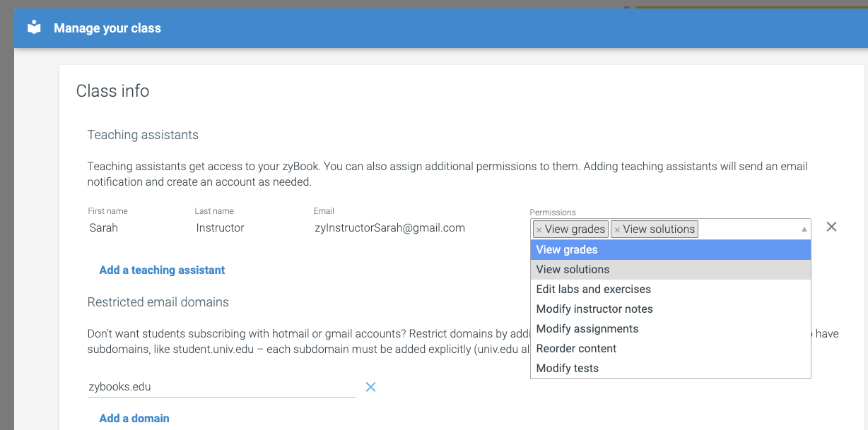Remove the View solutions permission tag

pos(617,229)
